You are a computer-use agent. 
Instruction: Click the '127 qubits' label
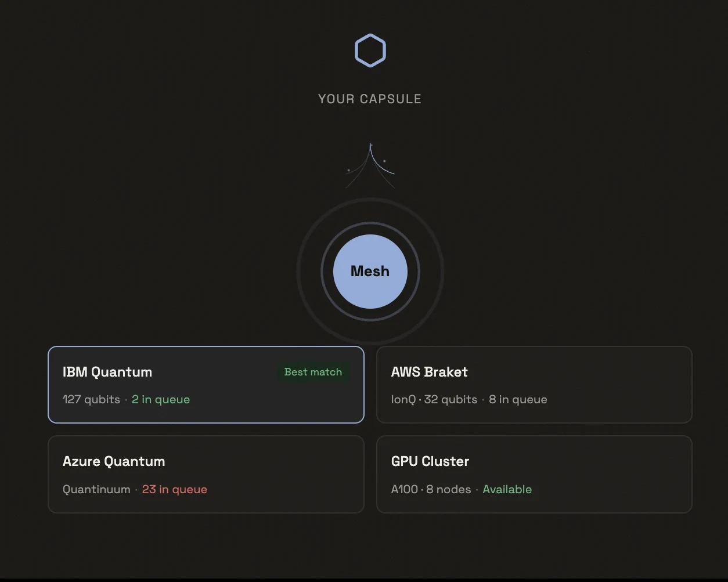pos(91,399)
